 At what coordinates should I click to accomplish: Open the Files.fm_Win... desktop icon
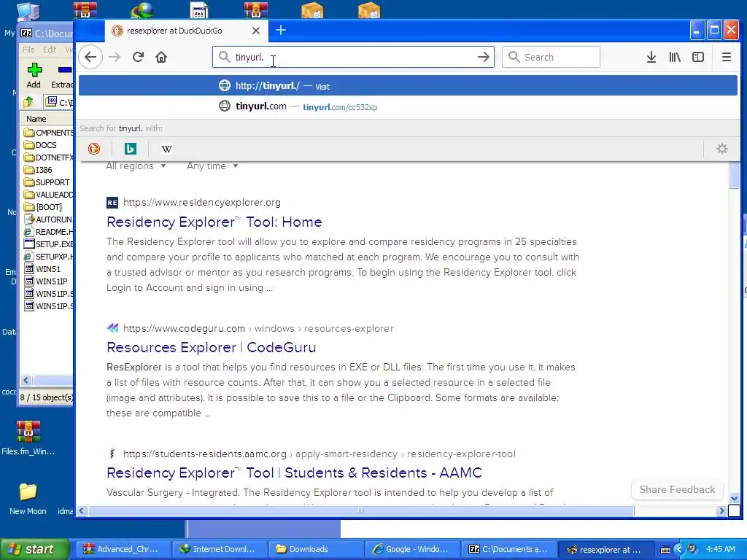tap(28, 438)
